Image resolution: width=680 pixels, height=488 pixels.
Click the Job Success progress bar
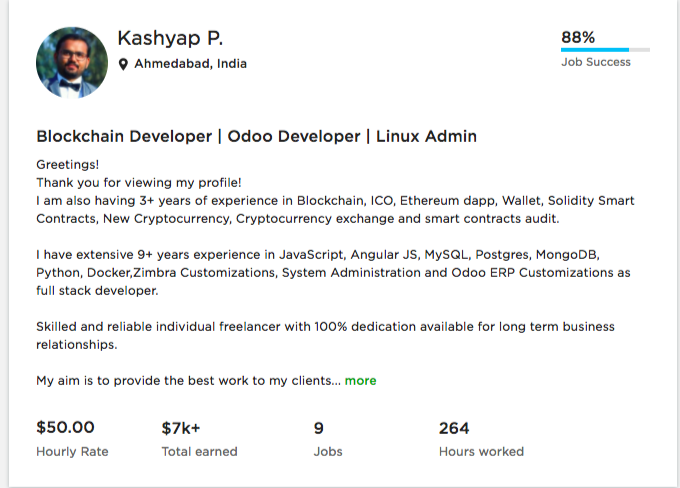point(605,49)
